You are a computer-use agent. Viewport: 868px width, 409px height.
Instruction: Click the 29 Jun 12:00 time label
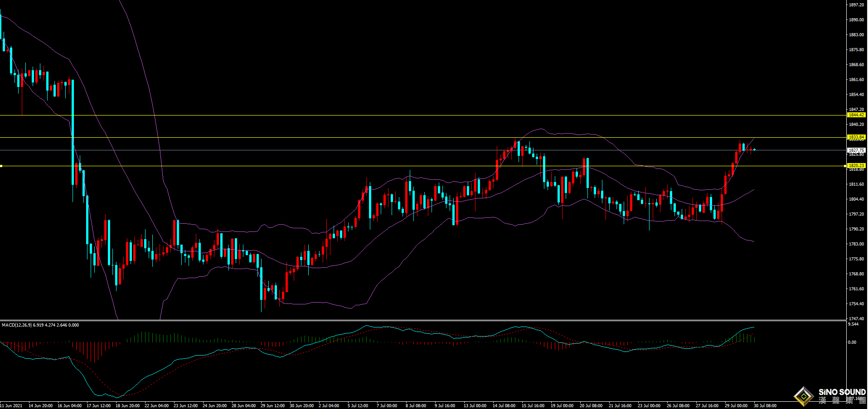click(272, 406)
